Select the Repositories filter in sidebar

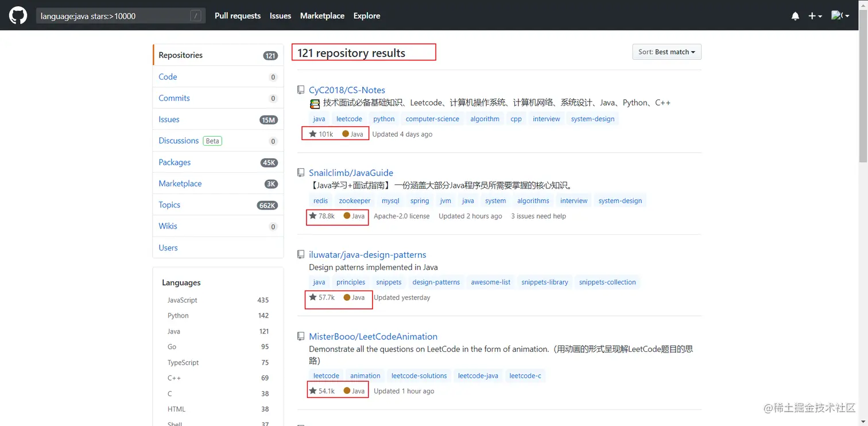coord(218,55)
